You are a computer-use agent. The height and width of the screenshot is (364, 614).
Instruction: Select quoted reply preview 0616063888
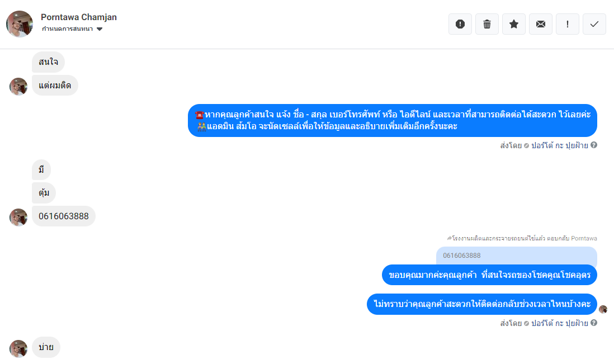click(517, 256)
